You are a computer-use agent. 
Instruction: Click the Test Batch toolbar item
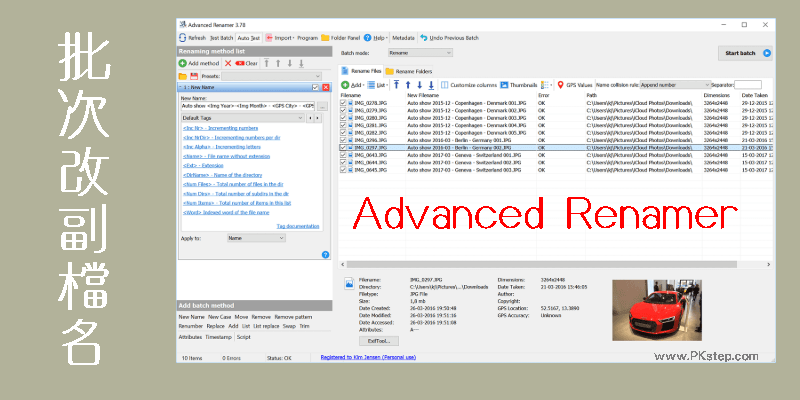(221, 38)
